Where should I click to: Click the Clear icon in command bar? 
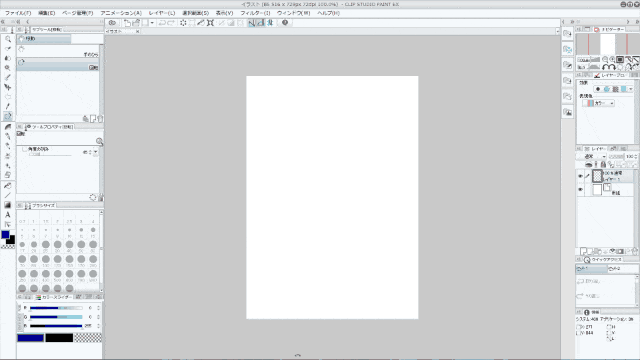tap(183, 23)
